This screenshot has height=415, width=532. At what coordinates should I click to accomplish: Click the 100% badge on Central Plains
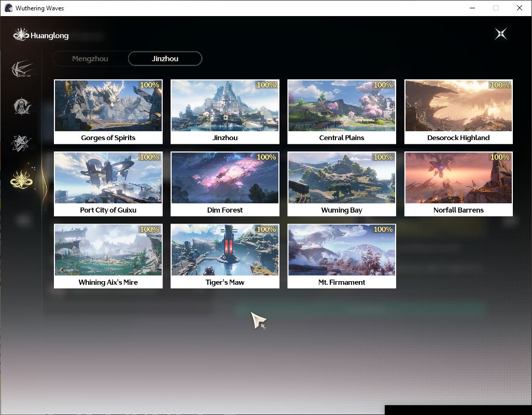pyautogui.click(x=383, y=85)
